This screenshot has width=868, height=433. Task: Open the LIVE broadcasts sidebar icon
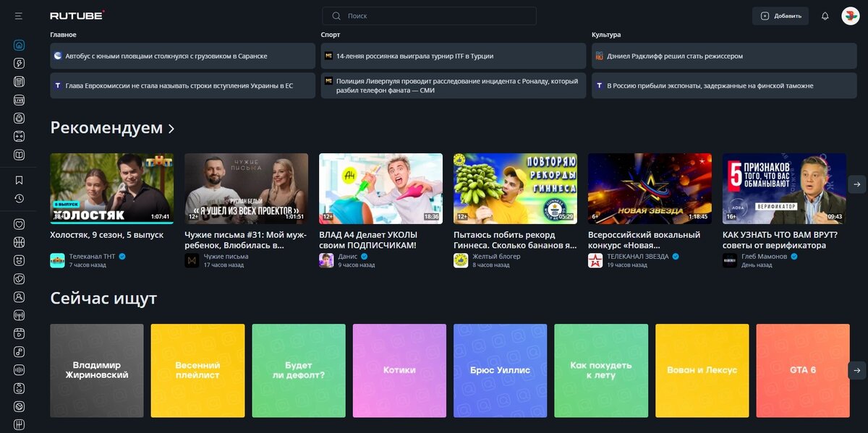(x=19, y=100)
